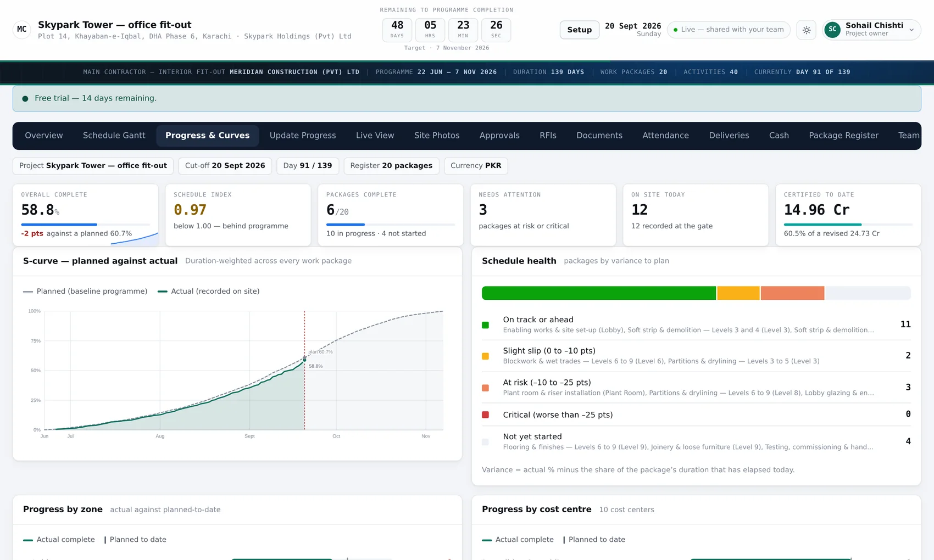Go to the Update Progress tab
Screen dimensions: 934x560
click(303, 136)
